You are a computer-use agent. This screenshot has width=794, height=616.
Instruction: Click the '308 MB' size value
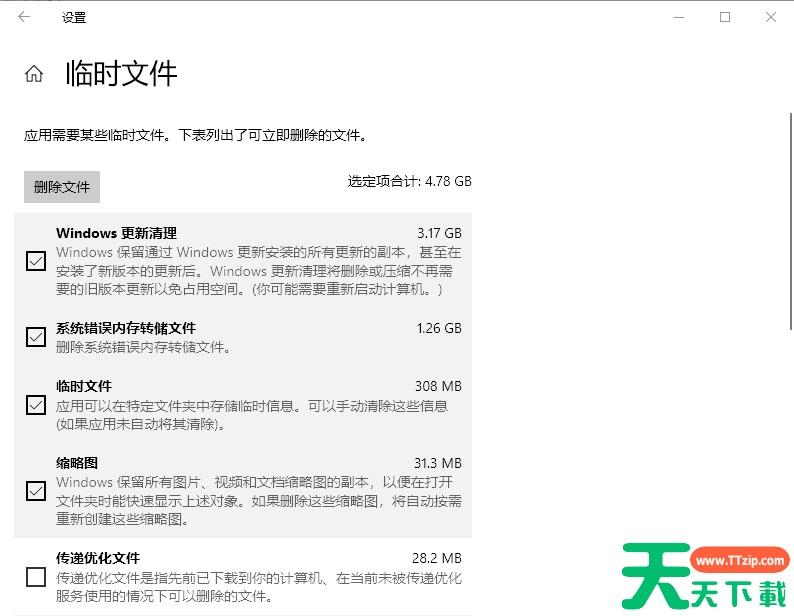point(438,387)
